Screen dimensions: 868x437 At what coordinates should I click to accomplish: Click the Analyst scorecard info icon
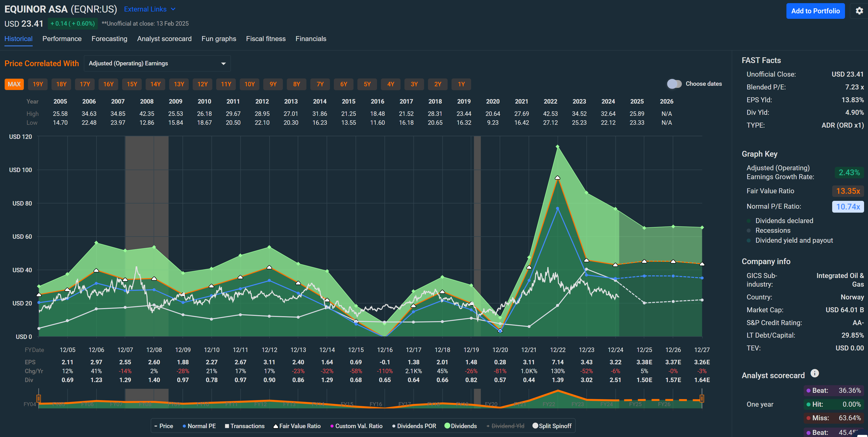coord(815,373)
